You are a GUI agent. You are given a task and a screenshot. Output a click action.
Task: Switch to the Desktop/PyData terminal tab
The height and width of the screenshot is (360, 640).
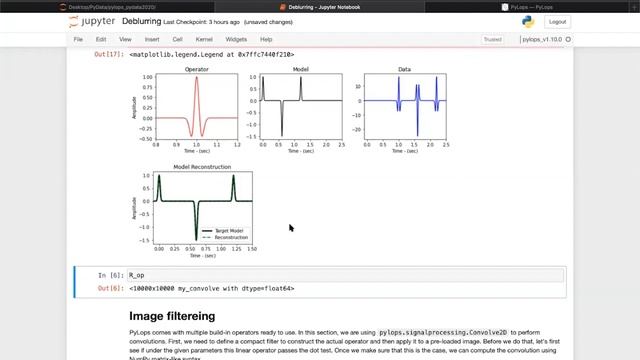pos(107,7)
